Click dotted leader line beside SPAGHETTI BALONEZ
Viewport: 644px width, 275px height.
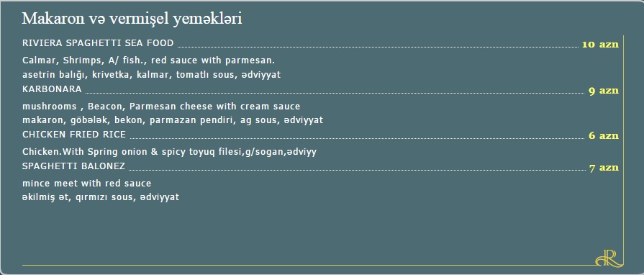click(357, 170)
